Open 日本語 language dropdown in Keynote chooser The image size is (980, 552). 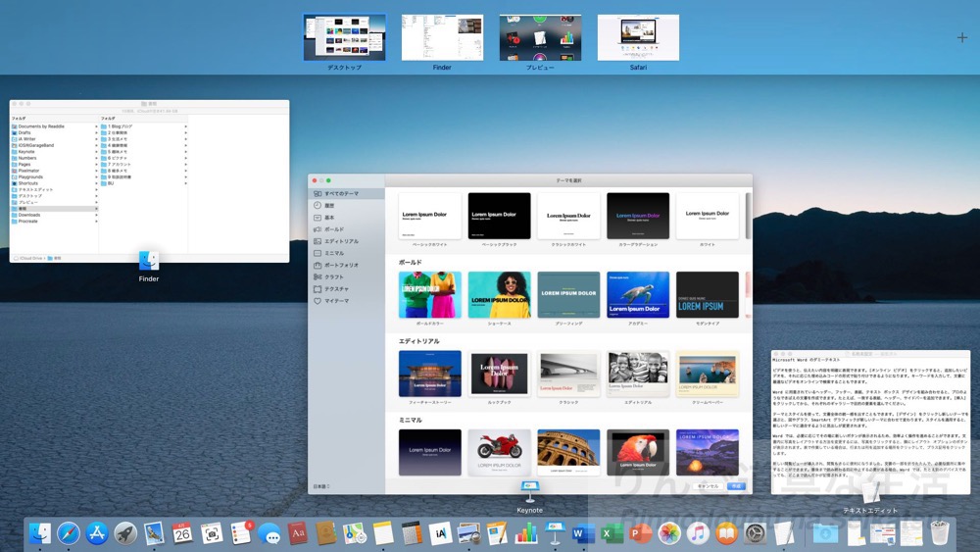(321, 486)
